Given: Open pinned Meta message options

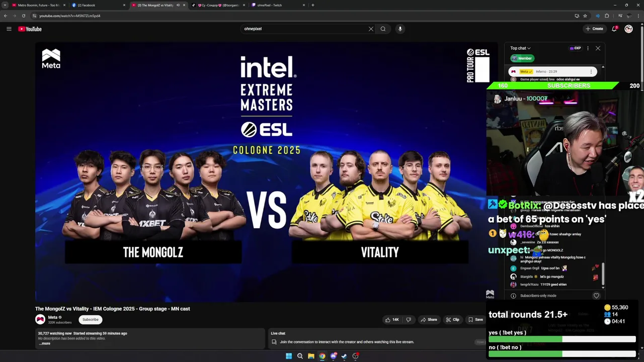Looking at the screenshot, I should 591,71.
